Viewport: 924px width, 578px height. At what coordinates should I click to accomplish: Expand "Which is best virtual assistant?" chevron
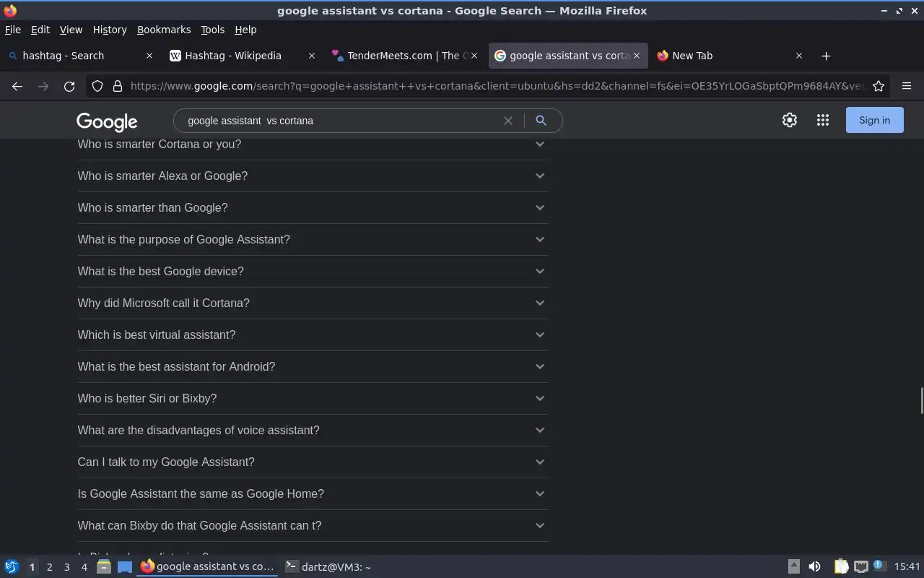539,335
